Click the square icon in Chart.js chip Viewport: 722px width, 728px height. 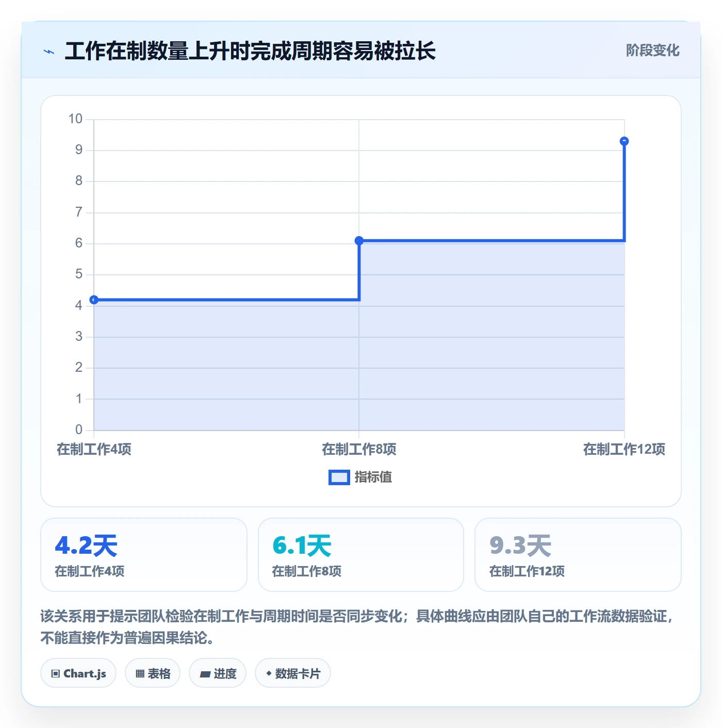pyautogui.click(x=56, y=673)
